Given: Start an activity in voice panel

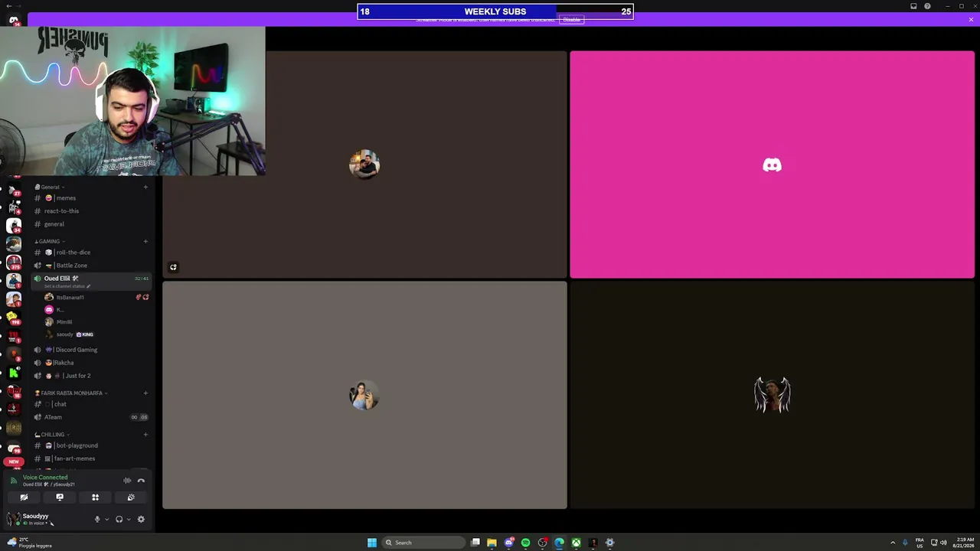Looking at the screenshot, I should [95, 497].
